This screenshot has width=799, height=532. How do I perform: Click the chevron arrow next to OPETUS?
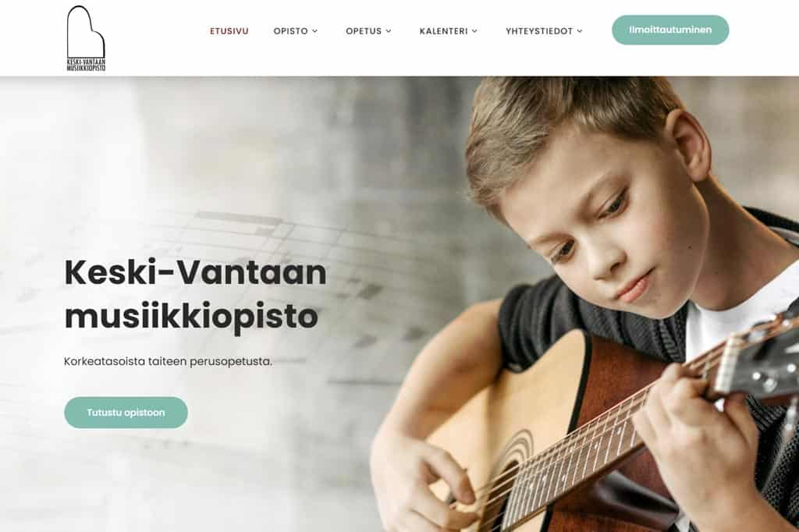(389, 31)
